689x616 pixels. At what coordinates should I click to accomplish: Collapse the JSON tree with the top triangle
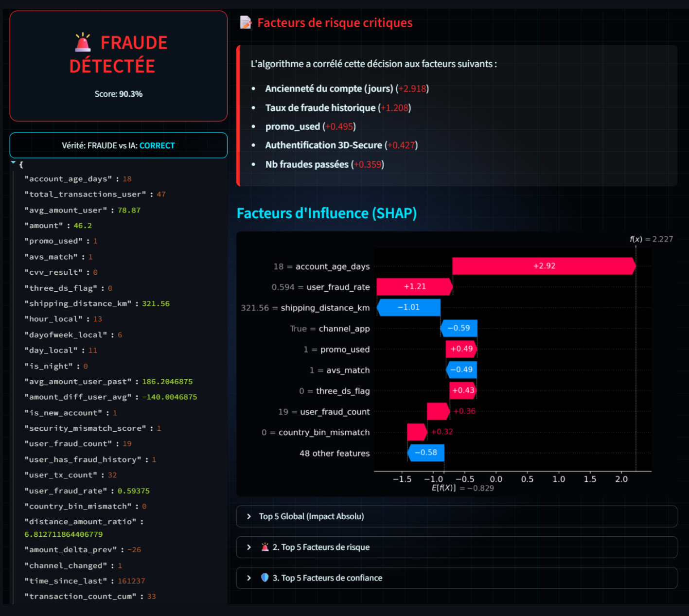13,163
